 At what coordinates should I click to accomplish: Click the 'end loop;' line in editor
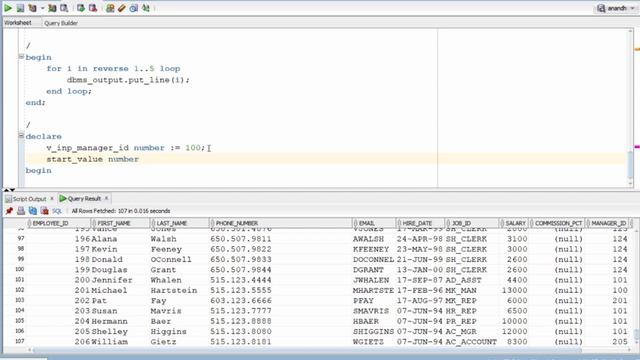pos(69,91)
